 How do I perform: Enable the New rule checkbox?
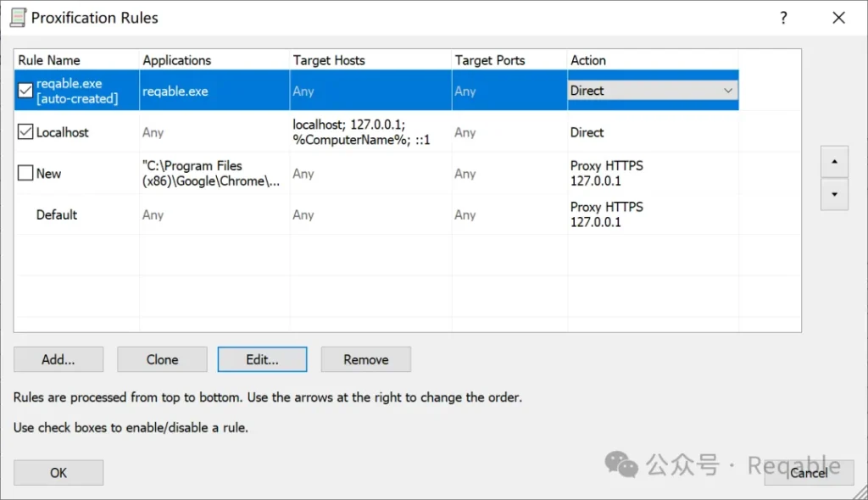[25, 174]
